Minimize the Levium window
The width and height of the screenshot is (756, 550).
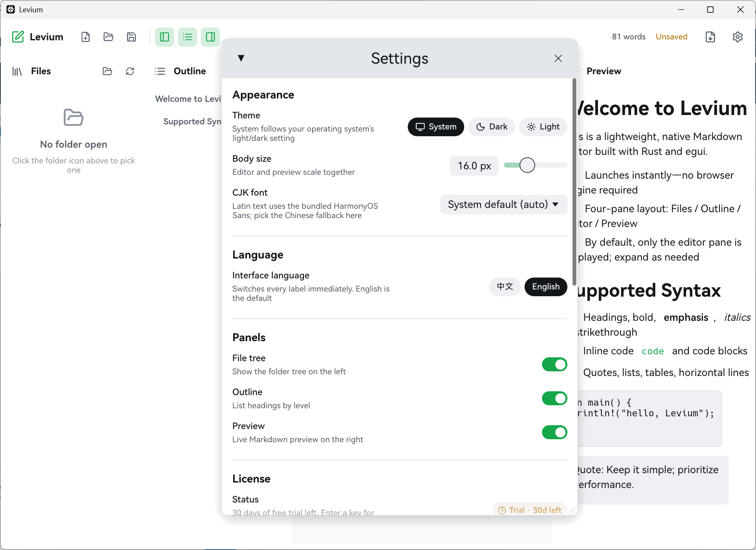coord(681,9)
